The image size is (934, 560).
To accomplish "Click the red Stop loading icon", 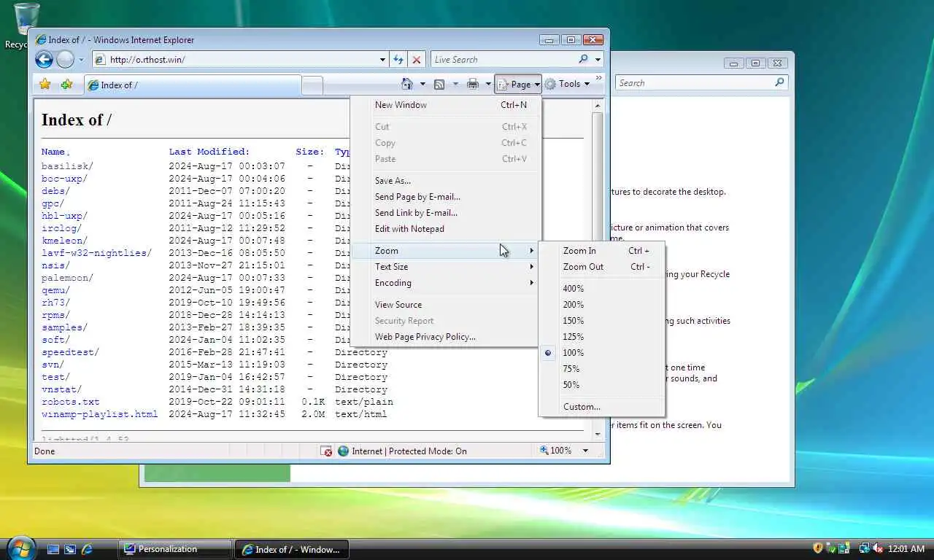I will coord(416,60).
